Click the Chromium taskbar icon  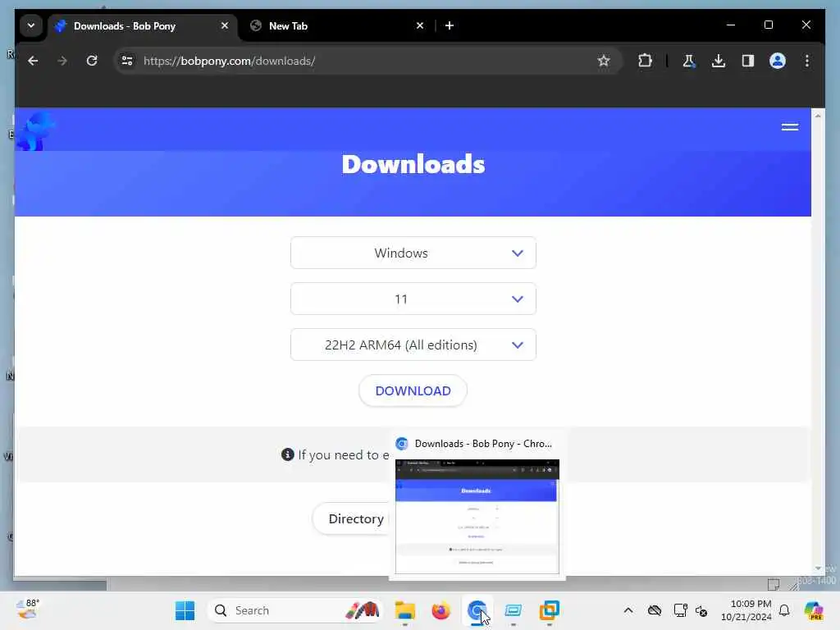tap(477, 610)
